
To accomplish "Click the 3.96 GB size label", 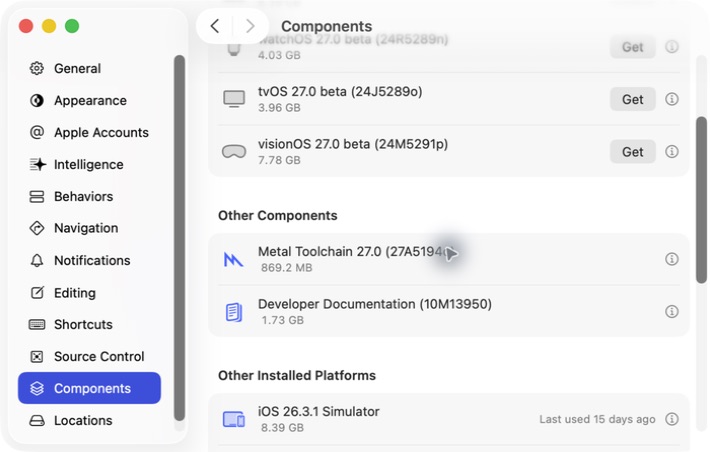I will tap(279, 107).
